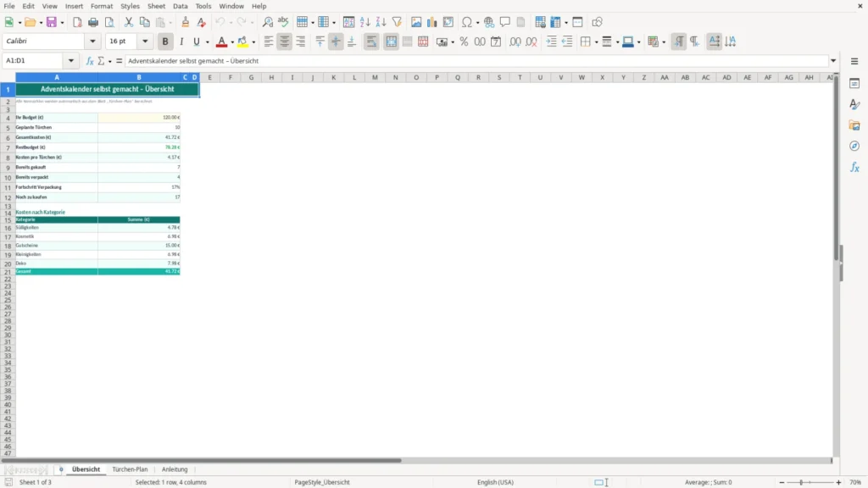
Task: Click into the formula input line
Action: (x=476, y=61)
